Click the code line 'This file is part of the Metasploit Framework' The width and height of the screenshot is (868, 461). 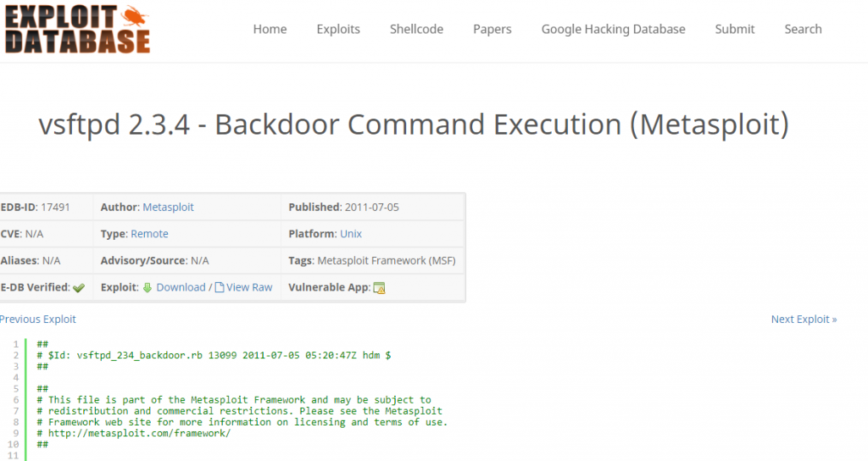pos(234,400)
